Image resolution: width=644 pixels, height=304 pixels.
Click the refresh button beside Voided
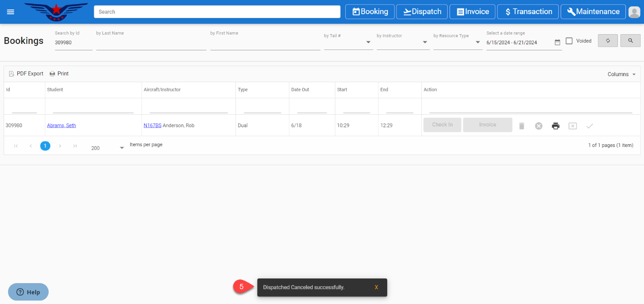pos(607,41)
